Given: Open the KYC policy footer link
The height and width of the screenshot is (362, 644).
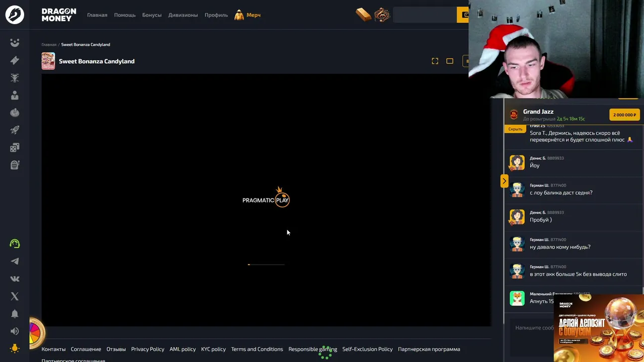Looking at the screenshot, I should [x=213, y=349].
